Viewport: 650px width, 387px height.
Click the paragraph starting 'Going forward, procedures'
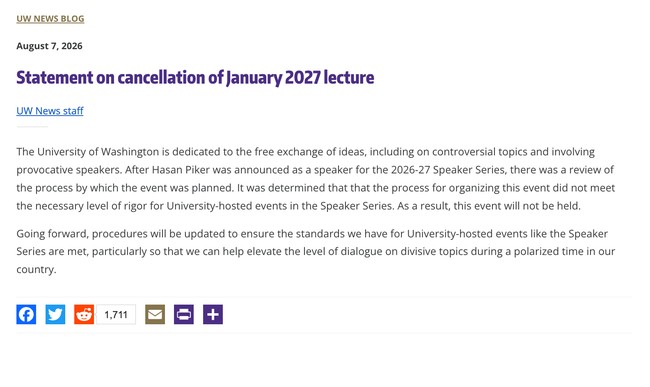click(315, 252)
